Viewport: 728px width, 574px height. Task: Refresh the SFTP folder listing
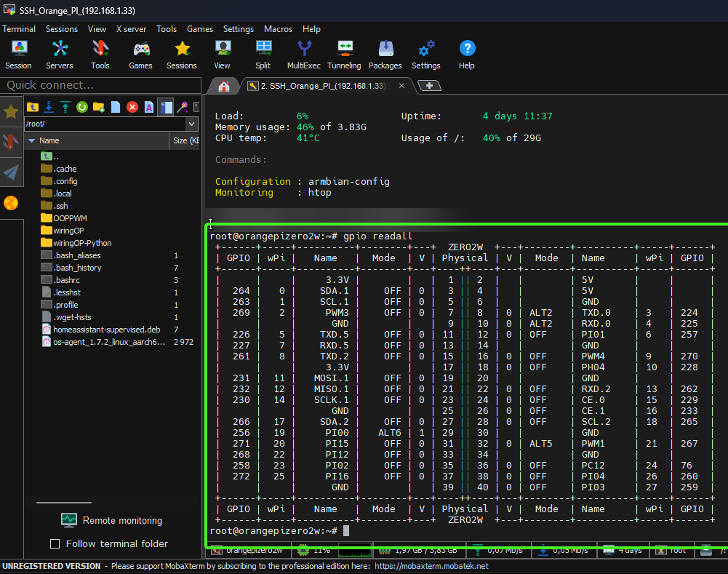tap(82, 107)
